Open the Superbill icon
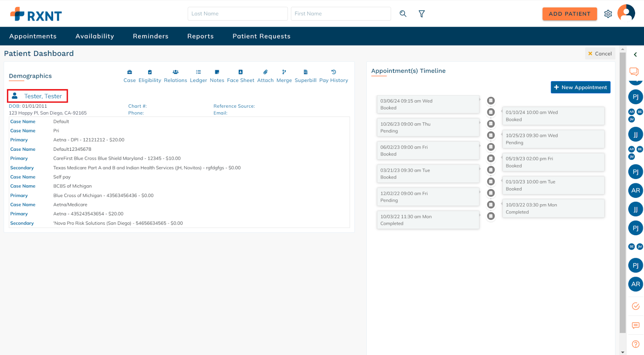Screen dimensions: 644x355 coord(305,72)
